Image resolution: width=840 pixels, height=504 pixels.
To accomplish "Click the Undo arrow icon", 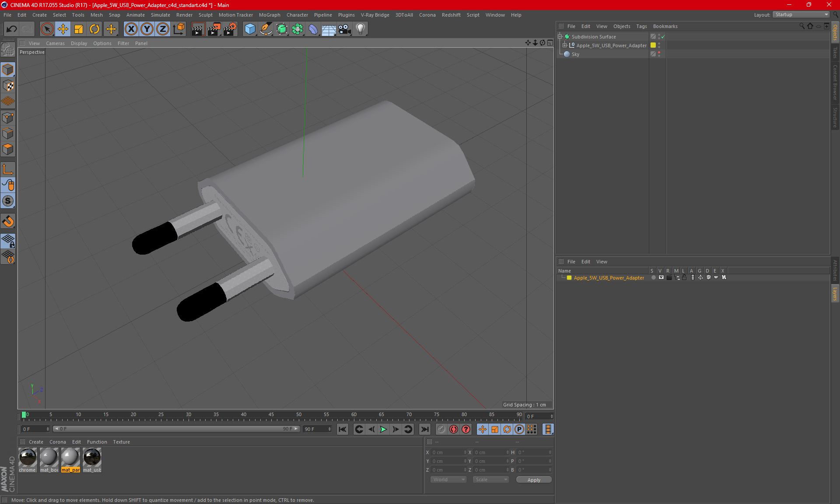I will [12, 29].
